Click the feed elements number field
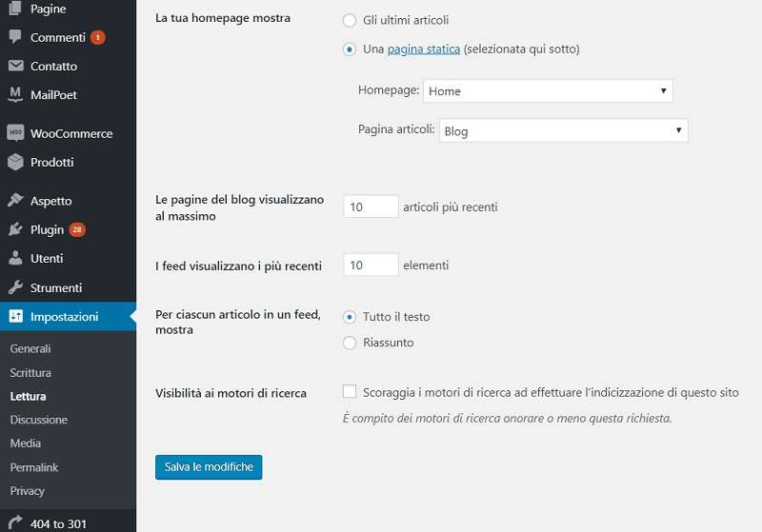This screenshot has height=532, width=762. [x=371, y=266]
